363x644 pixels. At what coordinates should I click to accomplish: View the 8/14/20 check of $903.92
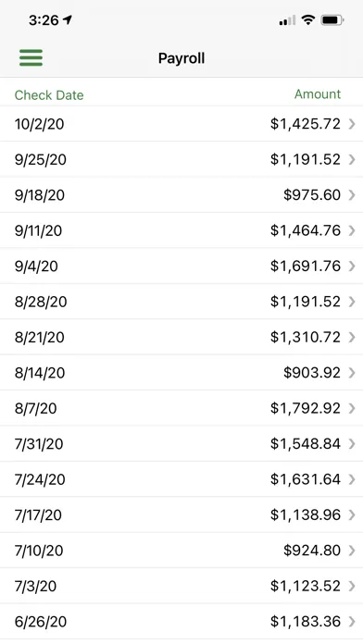(x=181, y=373)
